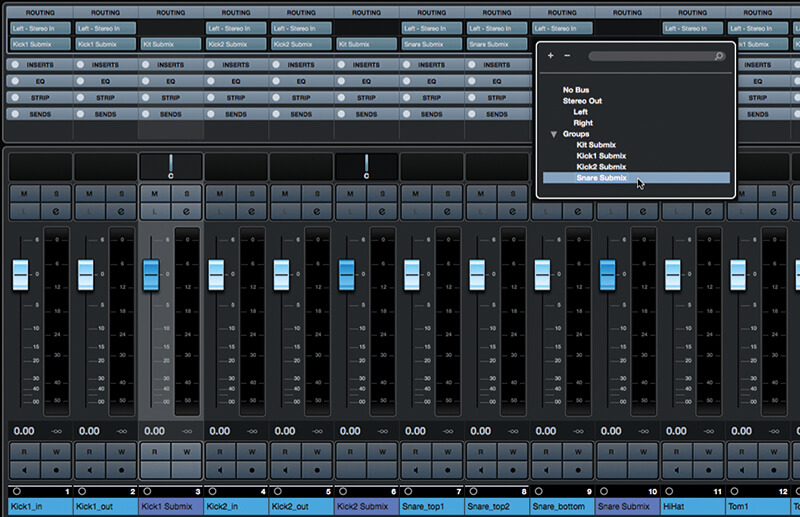This screenshot has width=800, height=517.
Task: Click STRIP section on third channel
Action: tap(171, 97)
